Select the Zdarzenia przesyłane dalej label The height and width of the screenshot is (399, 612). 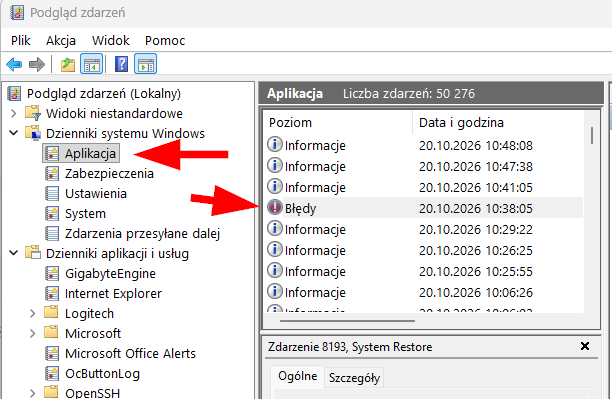pos(142,233)
